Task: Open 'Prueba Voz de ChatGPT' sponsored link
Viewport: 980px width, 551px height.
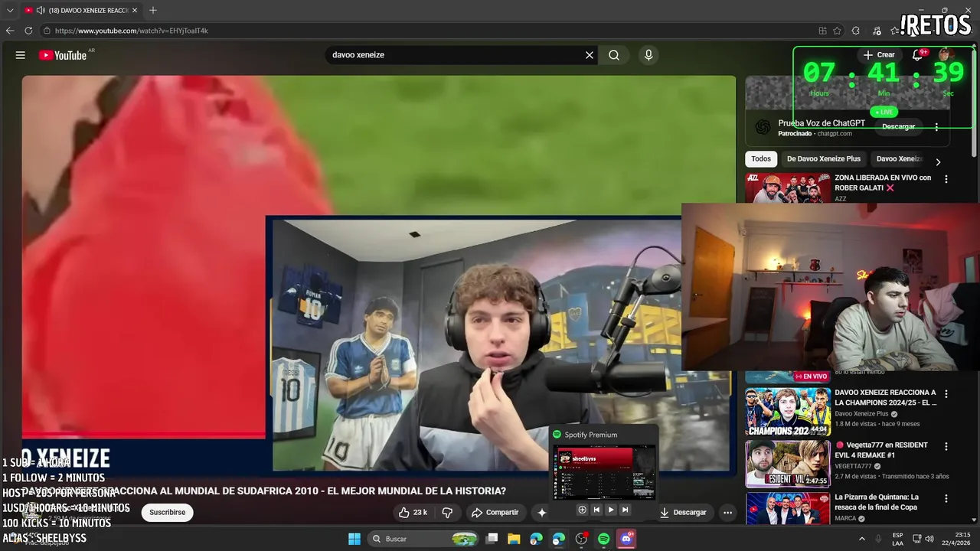Action: click(x=822, y=123)
